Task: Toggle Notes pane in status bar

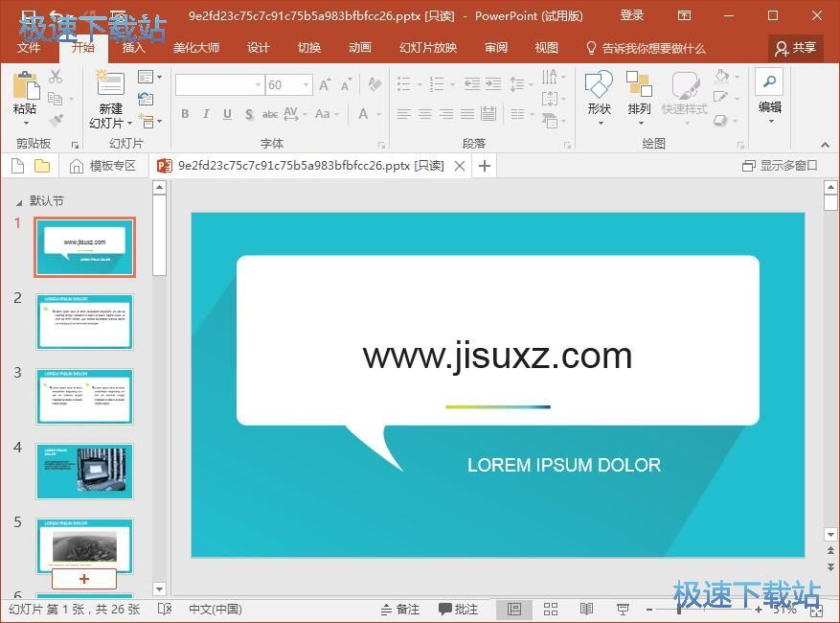Action: [399, 609]
